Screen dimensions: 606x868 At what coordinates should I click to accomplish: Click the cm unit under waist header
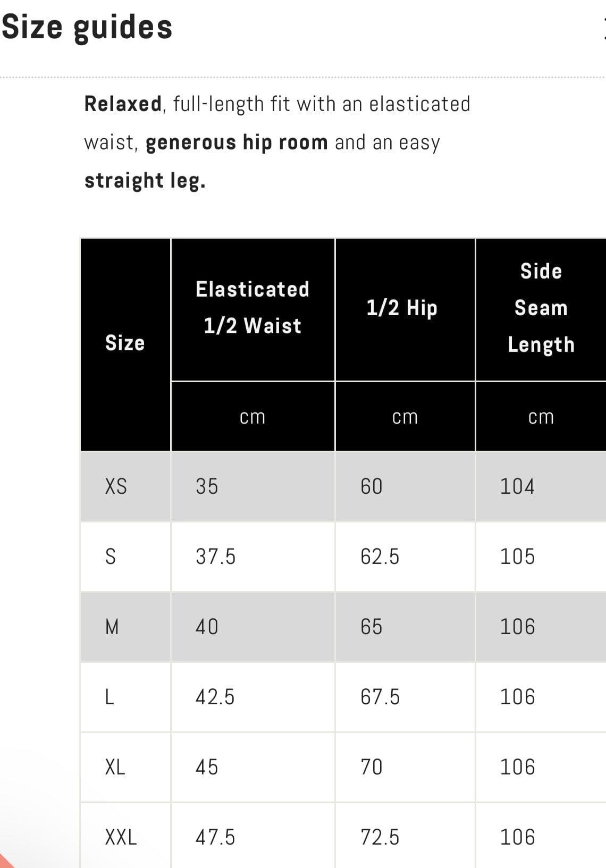coord(252,417)
